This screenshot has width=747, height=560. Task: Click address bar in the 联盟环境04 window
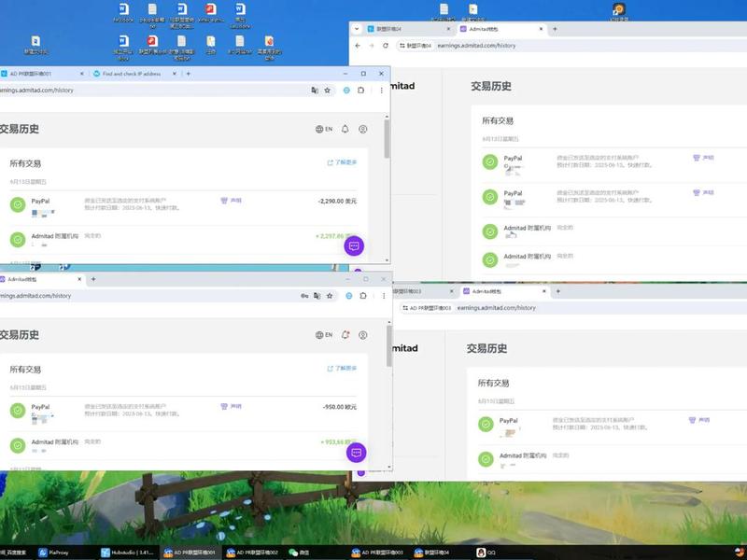tap(571, 46)
